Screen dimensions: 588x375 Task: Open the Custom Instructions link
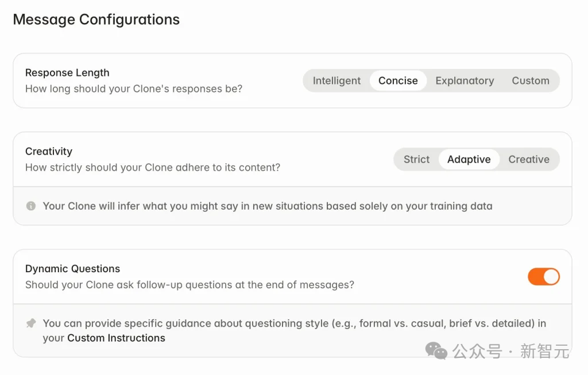coord(116,338)
